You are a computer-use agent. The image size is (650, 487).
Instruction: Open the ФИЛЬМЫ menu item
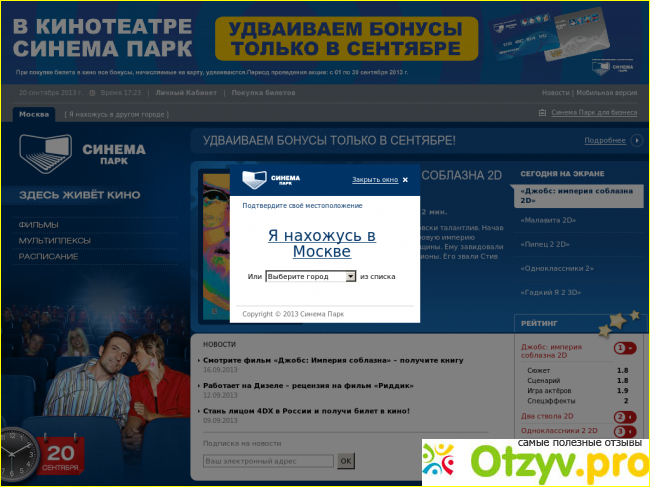click(x=39, y=225)
